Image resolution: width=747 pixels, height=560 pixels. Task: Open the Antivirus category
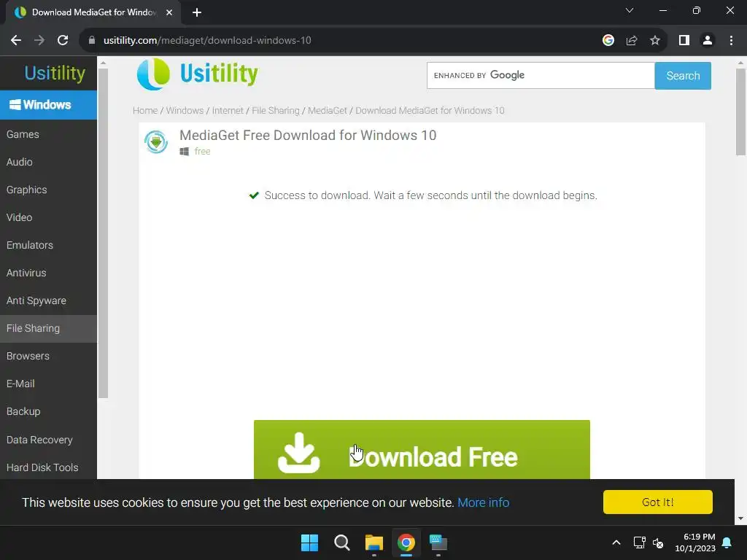pyautogui.click(x=48, y=273)
